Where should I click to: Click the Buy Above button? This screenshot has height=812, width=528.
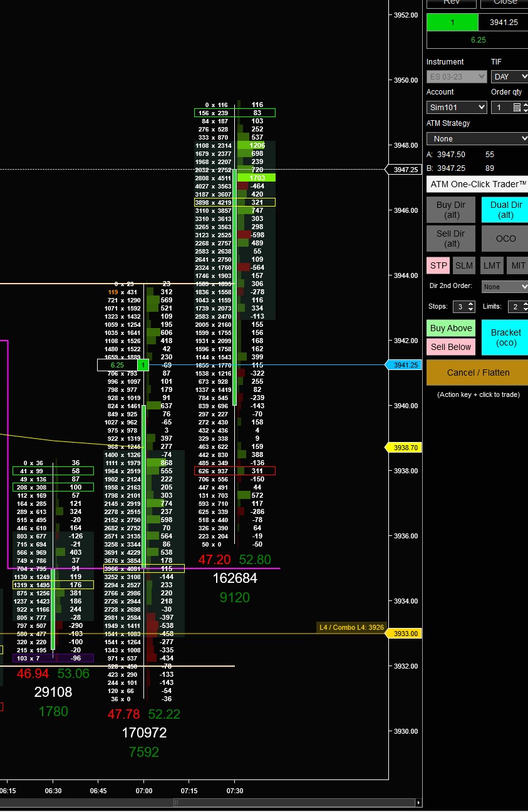451,328
